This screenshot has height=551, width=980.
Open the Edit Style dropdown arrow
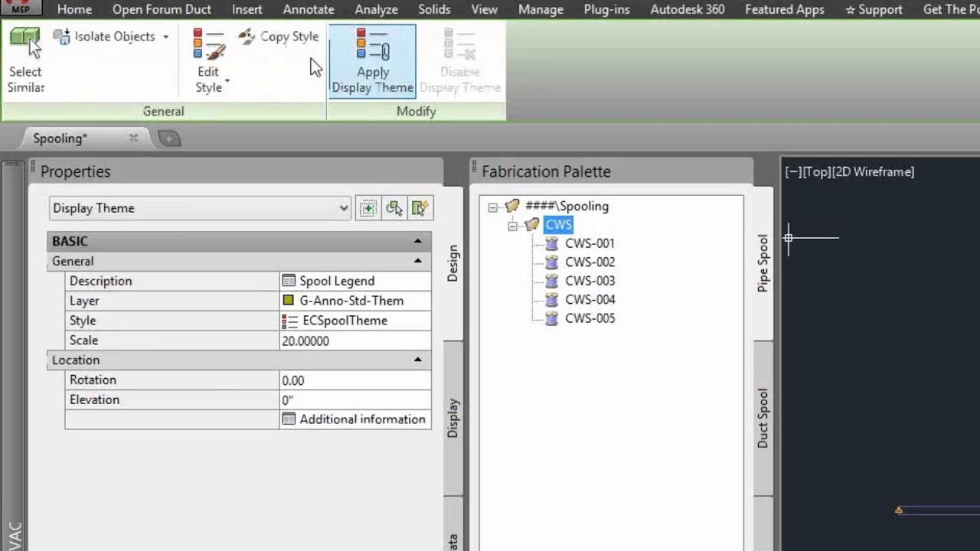(227, 81)
